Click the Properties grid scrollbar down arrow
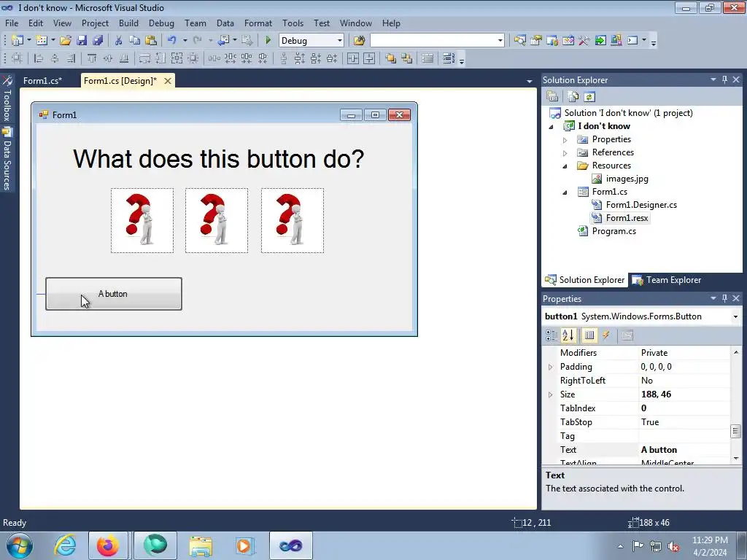 pyautogui.click(x=735, y=458)
